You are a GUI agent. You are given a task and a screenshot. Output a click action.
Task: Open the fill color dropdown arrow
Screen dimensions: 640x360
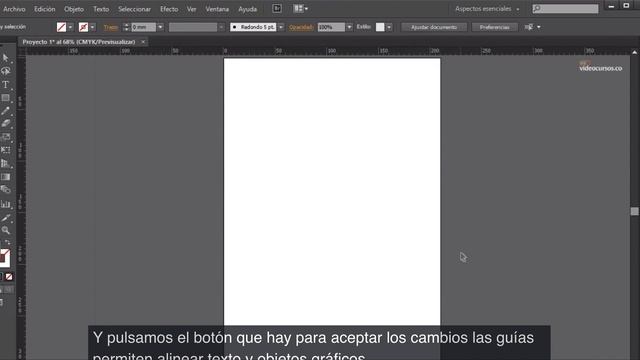[x=71, y=27]
